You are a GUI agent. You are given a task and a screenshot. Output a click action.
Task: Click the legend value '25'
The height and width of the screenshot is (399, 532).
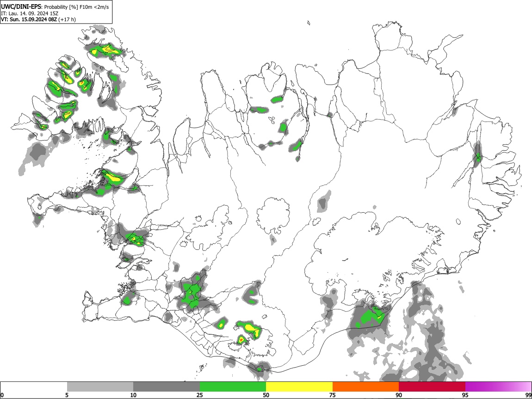(x=200, y=395)
